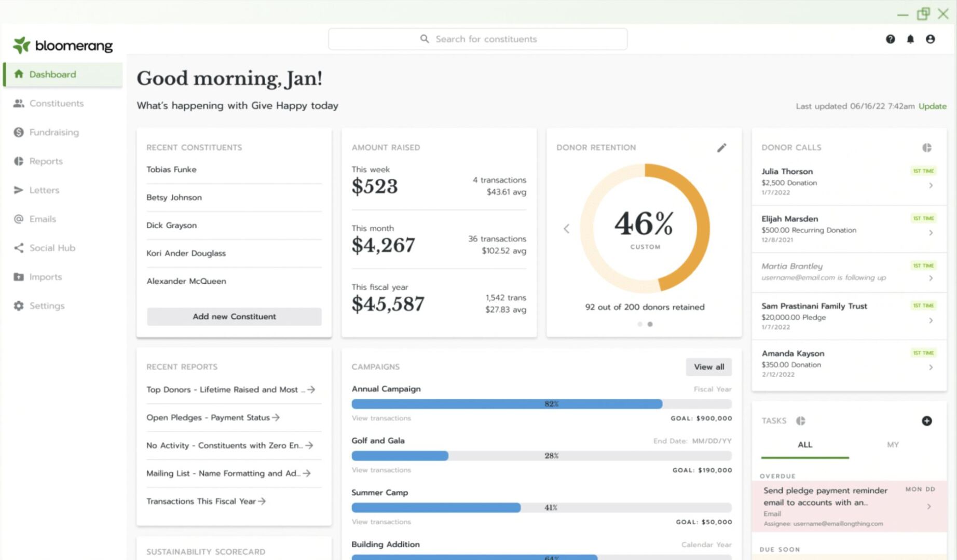Open the Emails section from sidebar
The width and height of the screenshot is (957, 560).
(43, 219)
